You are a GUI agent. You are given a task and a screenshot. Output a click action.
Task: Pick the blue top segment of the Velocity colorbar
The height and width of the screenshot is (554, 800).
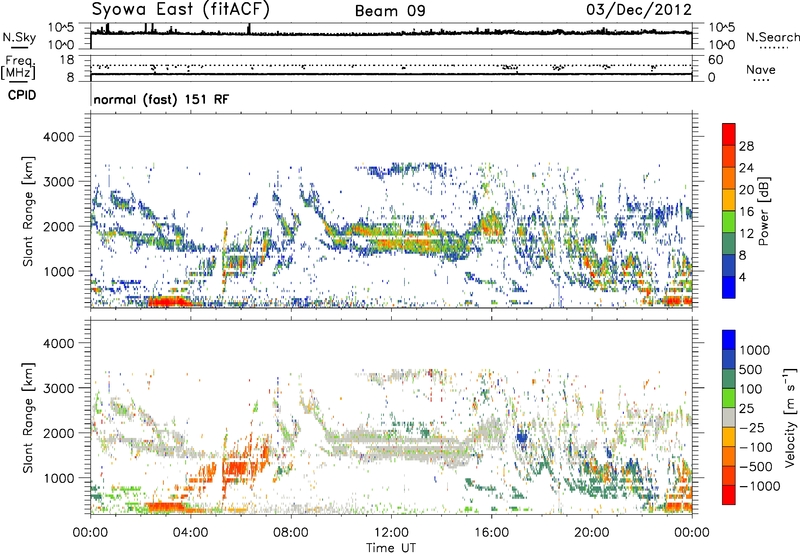[x=729, y=340]
